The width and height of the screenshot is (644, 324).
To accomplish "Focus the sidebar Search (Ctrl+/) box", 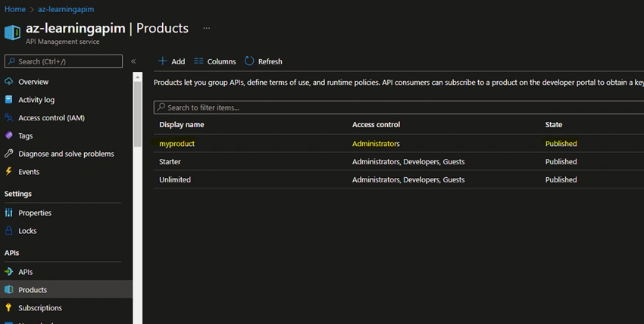I will point(64,61).
